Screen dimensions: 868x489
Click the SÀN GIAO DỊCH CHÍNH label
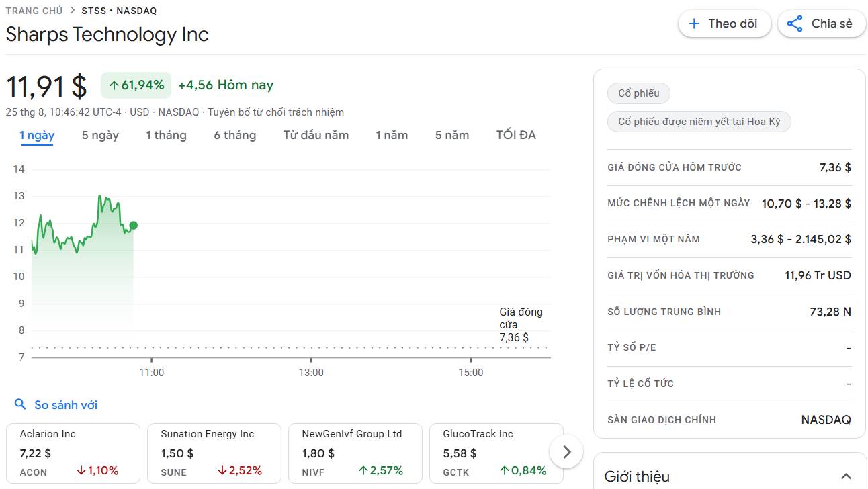662,420
